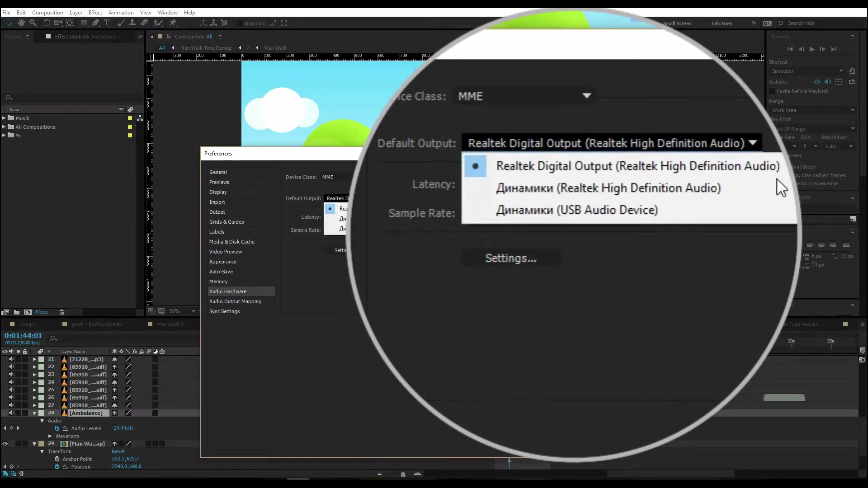
Task: Click label color swatch of Musik folder
Action: click(130, 118)
